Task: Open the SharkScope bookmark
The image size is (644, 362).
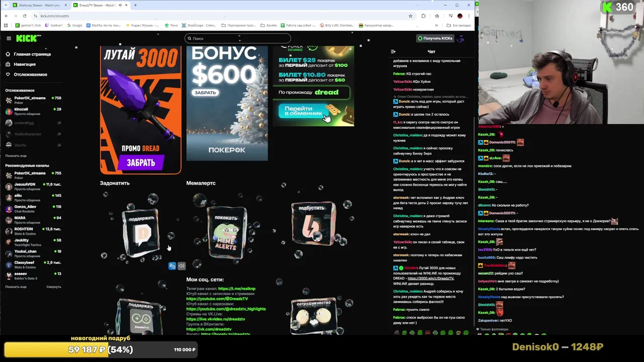Action: 199,25
